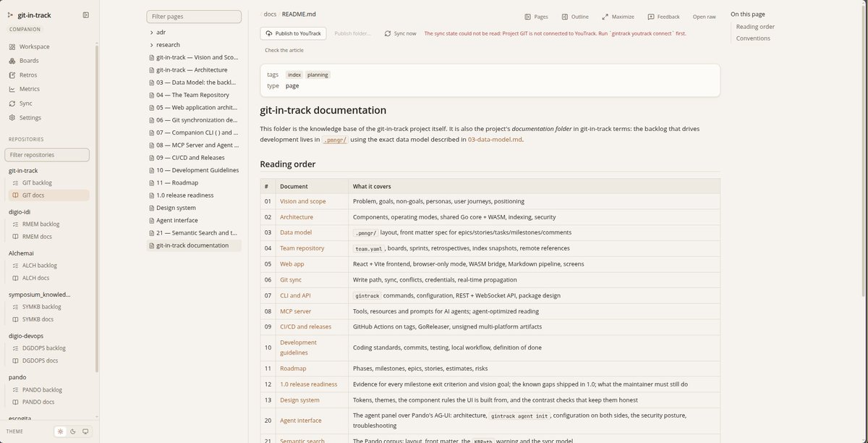Follow the Vision and scope table link
This screenshot has height=443, width=868.
coord(303,201)
